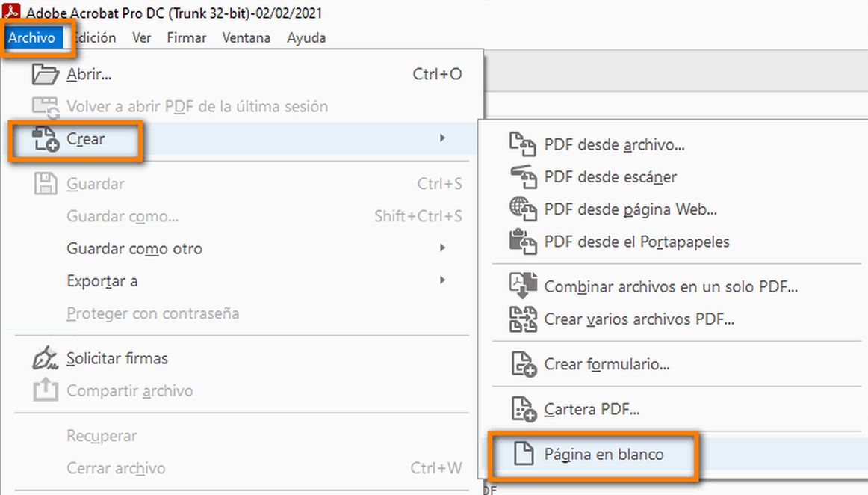Click the Adobe Acrobat logo in title bar
This screenshot has width=868, height=495.
point(10,13)
